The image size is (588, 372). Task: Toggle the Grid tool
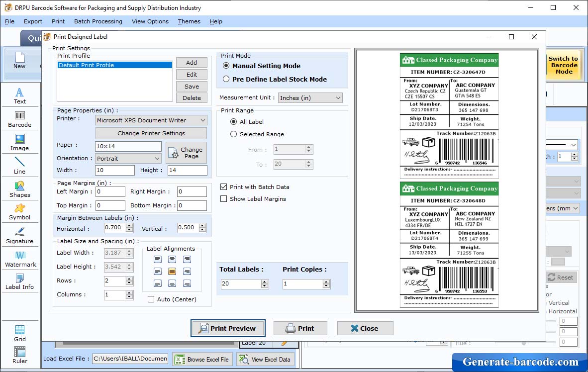click(x=19, y=333)
